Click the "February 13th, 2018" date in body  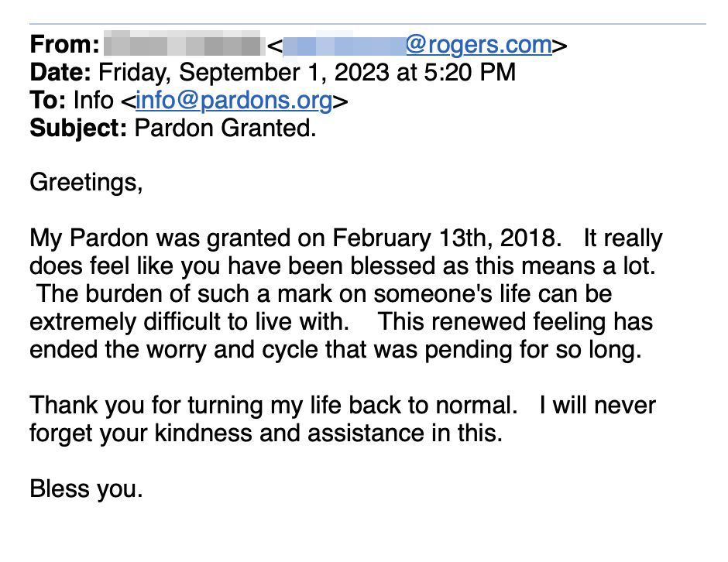[x=444, y=238]
